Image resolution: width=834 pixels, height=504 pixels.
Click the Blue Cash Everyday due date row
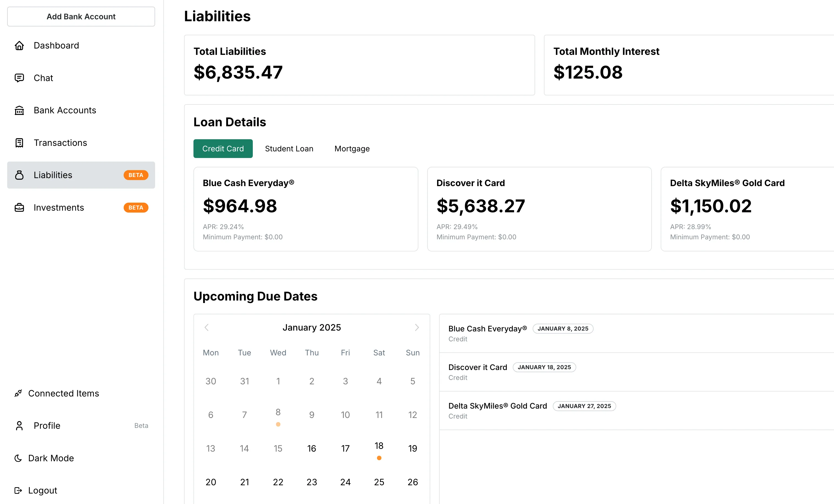coord(636,334)
